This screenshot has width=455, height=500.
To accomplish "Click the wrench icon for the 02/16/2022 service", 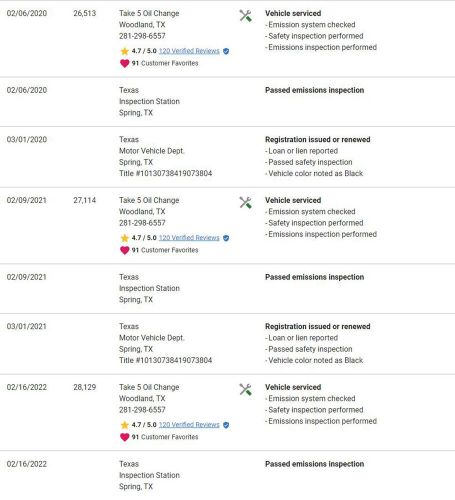I will click(x=246, y=389).
